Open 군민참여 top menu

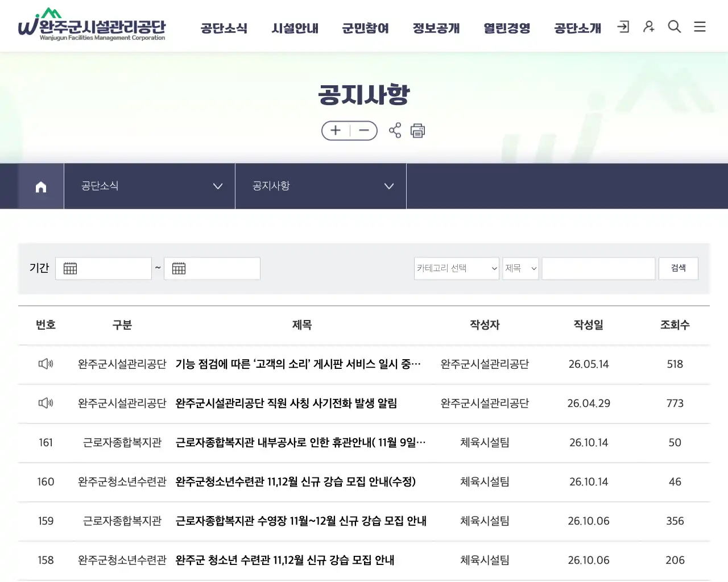[x=366, y=28]
